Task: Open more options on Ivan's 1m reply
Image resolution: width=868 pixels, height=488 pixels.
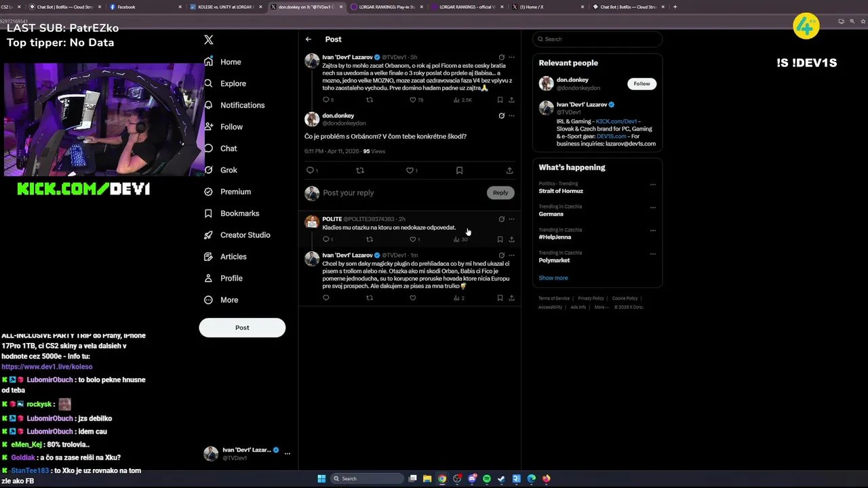Action: coord(511,256)
